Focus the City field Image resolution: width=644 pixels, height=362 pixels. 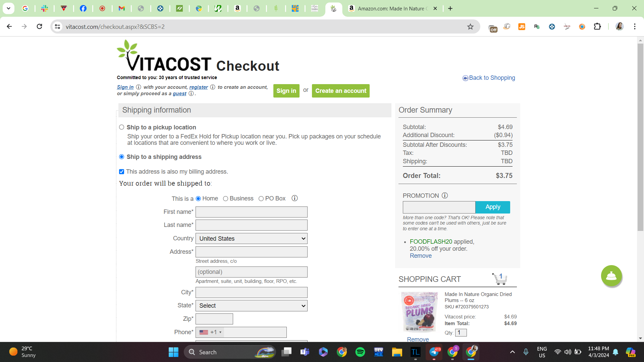coord(252,292)
